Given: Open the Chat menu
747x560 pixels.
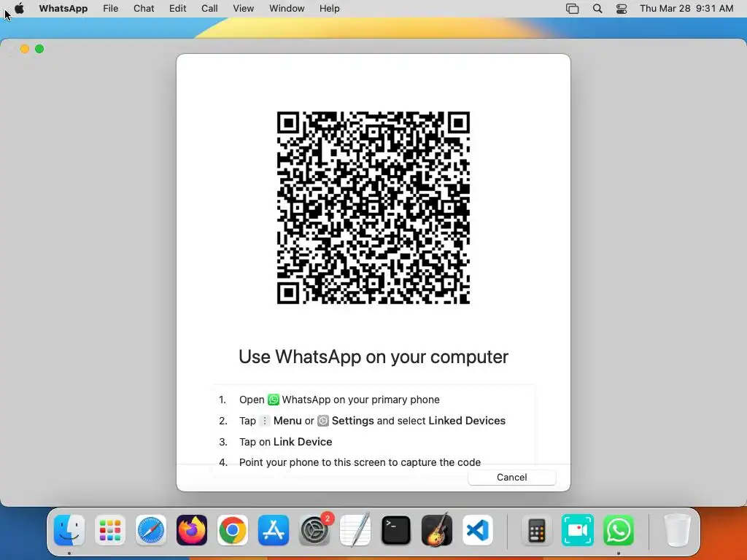Looking at the screenshot, I should (x=144, y=9).
